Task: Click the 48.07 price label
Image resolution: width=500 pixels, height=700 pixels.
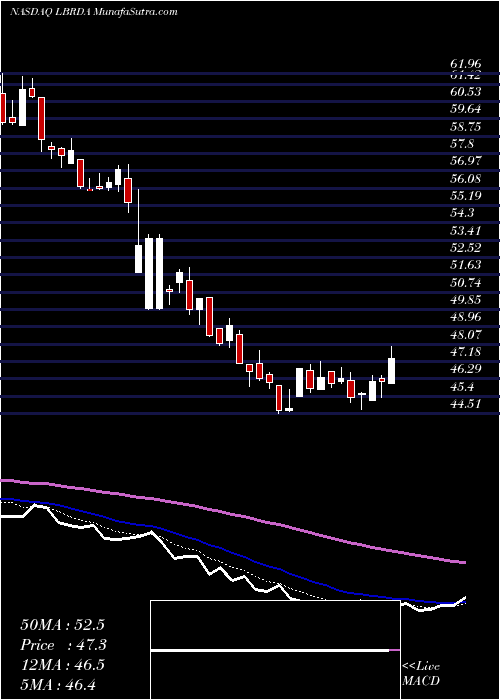Action: [466, 334]
